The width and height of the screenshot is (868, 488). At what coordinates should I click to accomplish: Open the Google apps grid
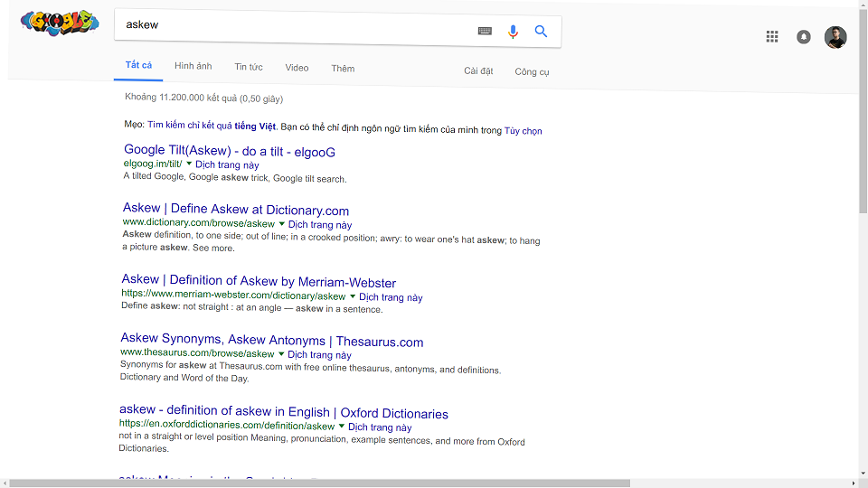(x=772, y=36)
